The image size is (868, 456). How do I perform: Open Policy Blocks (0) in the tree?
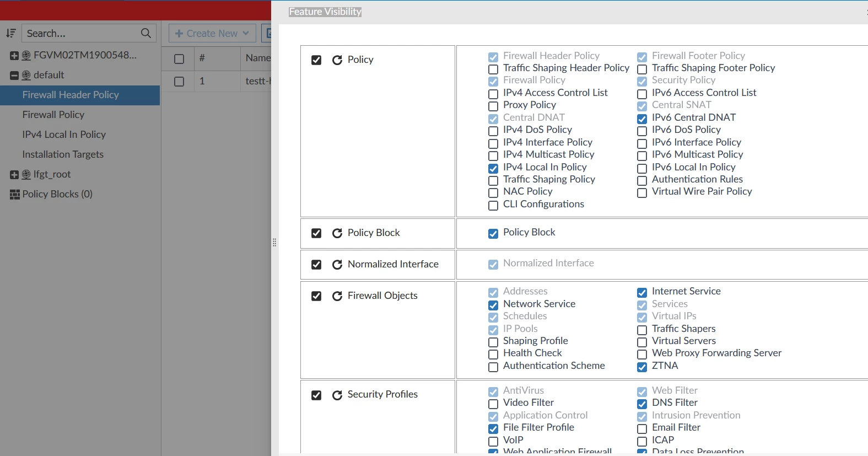tap(57, 194)
